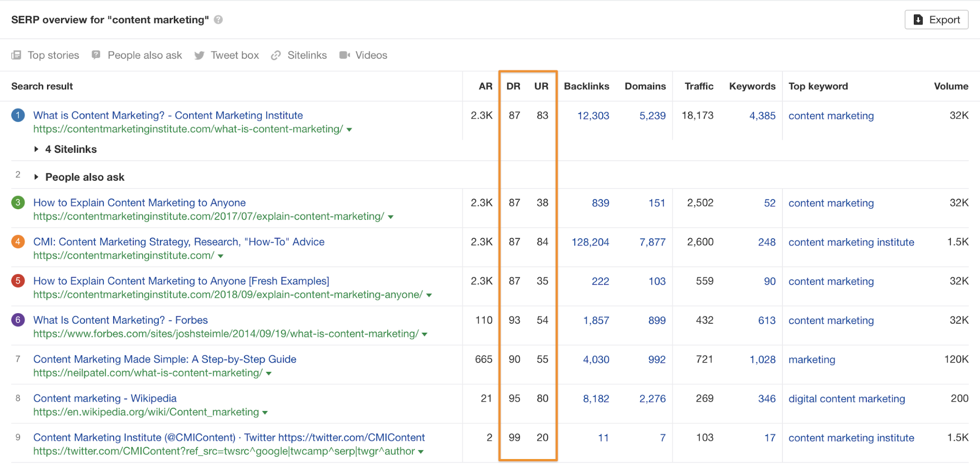Click the 12,303 backlinks number
This screenshot has height=466, width=980.
click(593, 116)
